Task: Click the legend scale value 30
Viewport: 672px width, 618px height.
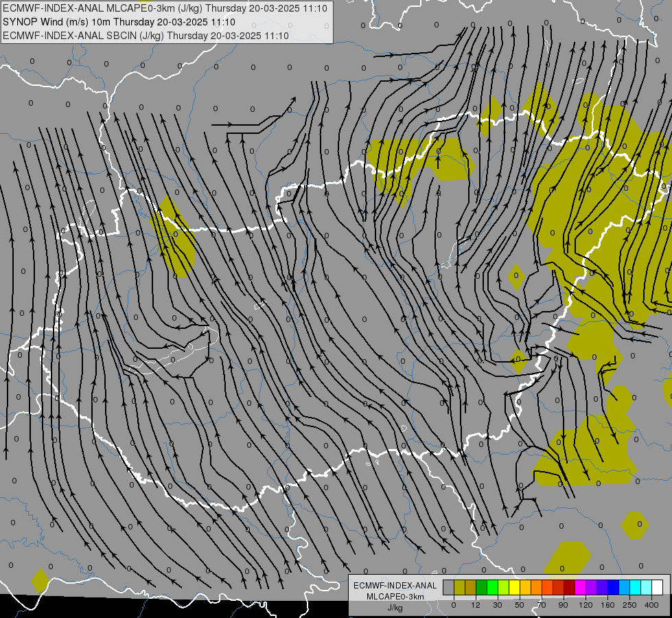Action: (498, 605)
